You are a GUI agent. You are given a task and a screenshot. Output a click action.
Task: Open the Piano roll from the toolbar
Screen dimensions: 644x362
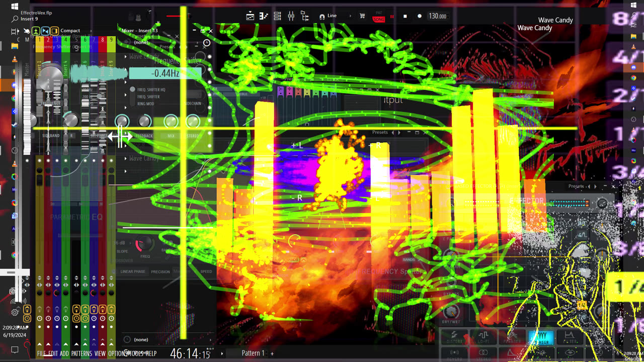click(x=264, y=16)
